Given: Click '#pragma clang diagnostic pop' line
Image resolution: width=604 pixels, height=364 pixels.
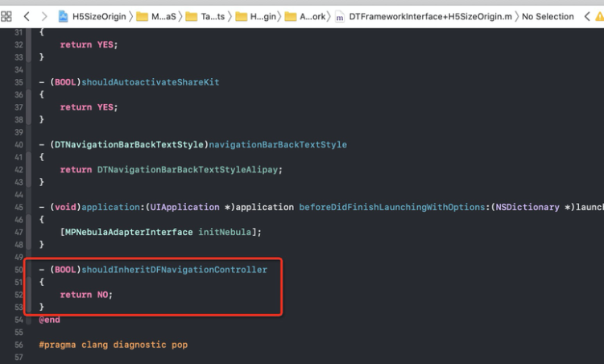Looking at the screenshot, I should [114, 345].
